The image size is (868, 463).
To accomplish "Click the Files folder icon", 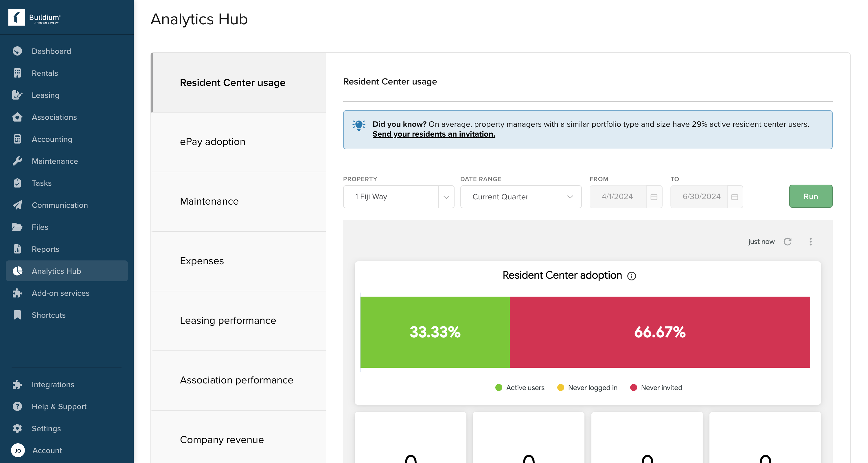I will (x=17, y=227).
